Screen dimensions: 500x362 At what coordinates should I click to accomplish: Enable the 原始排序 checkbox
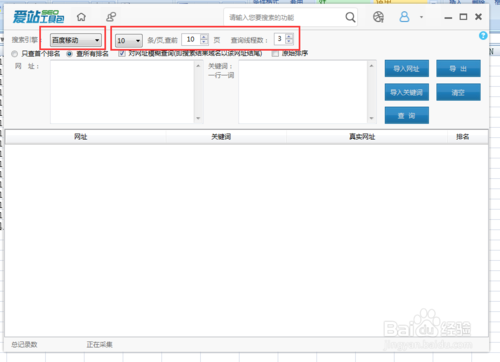tap(275, 53)
